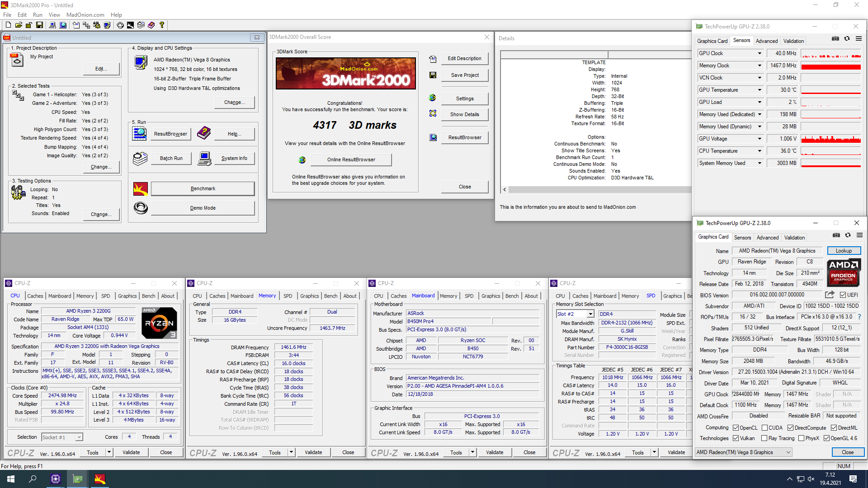Image resolution: width=868 pixels, height=488 pixels.
Task: Toggle the Ray Tracing checkbox
Action: click(x=764, y=438)
